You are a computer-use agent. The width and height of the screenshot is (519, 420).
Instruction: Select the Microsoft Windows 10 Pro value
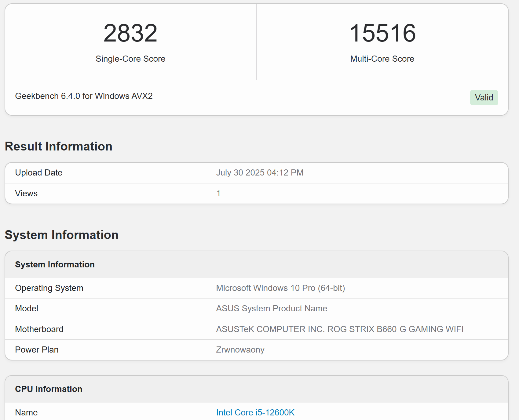(x=280, y=288)
